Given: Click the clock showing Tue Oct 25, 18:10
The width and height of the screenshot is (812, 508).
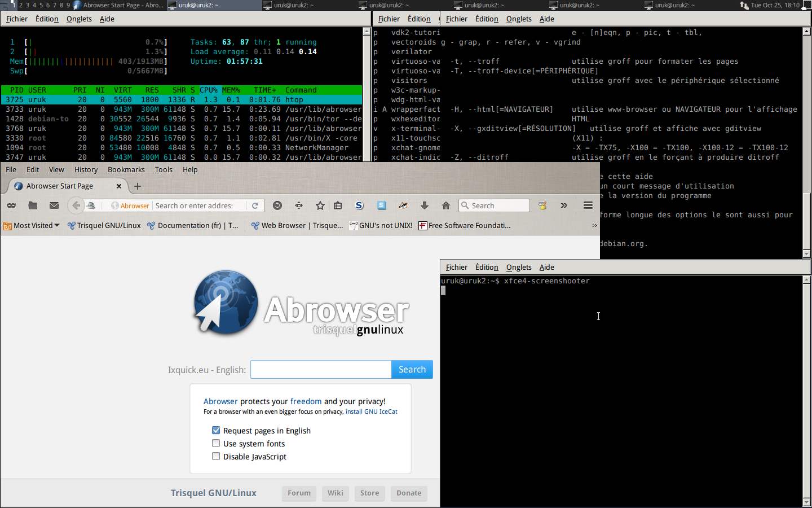Looking at the screenshot, I should pos(775,5).
